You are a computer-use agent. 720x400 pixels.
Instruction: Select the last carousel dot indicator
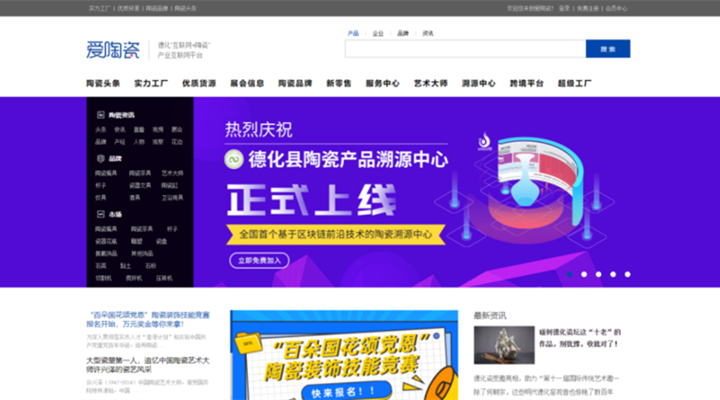(x=627, y=274)
